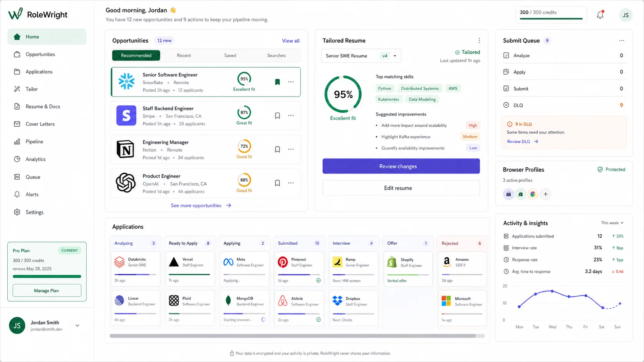Viewport: 644px width, 362px height.
Task: Click the Protected status badge
Action: [x=611, y=170]
